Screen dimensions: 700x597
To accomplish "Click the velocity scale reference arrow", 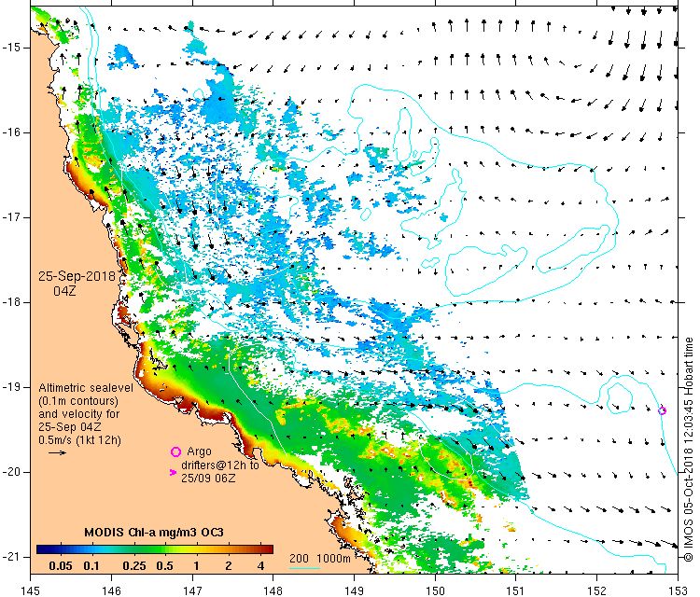I will 57,453.
